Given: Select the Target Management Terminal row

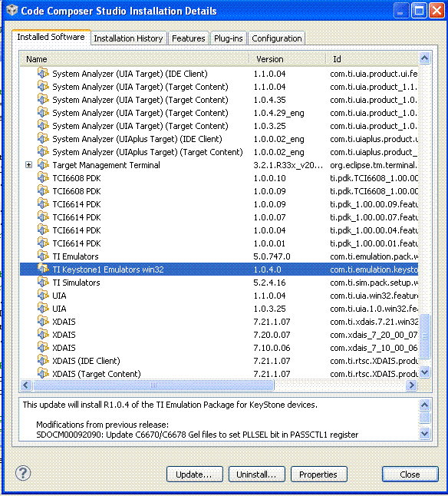Looking at the screenshot, I should [219, 165].
